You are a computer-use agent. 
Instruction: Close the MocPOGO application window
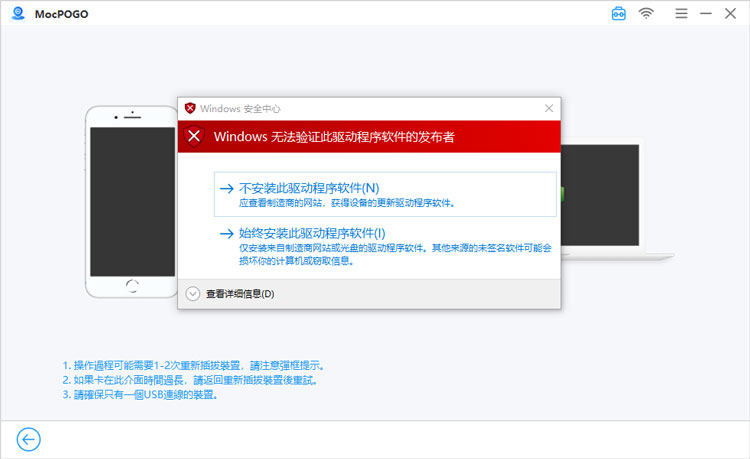click(x=732, y=13)
